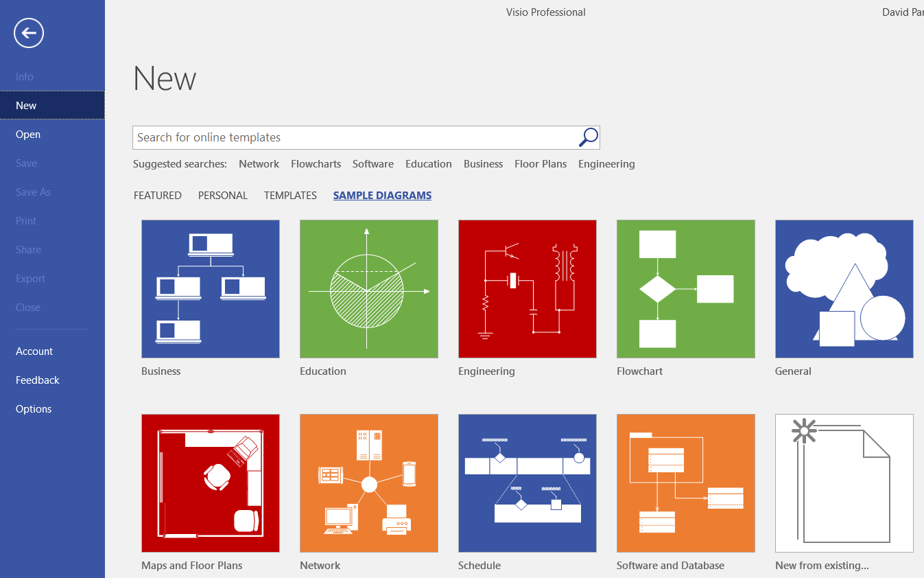Click the Flowchart label under its thumbnail
The width and height of the screenshot is (924, 578).
point(640,371)
